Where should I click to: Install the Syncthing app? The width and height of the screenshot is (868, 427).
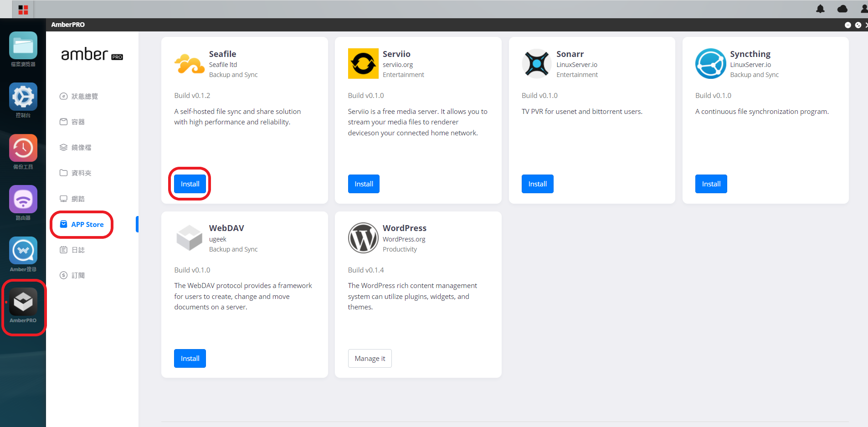pos(711,184)
